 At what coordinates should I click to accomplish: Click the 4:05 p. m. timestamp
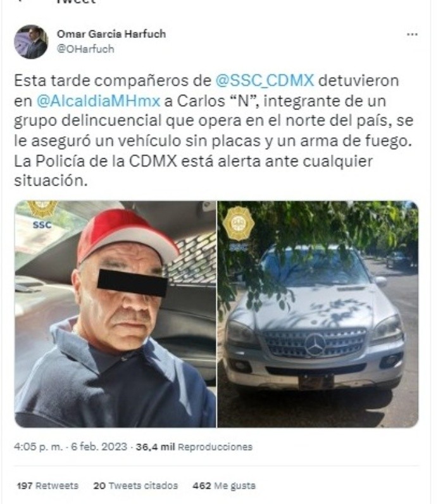(x=38, y=447)
